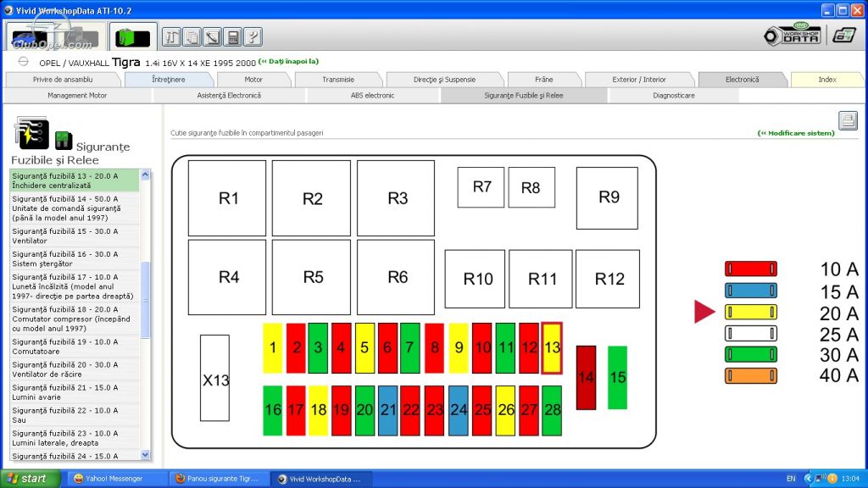
Task: Select the Frâne tab
Action: click(x=544, y=80)
